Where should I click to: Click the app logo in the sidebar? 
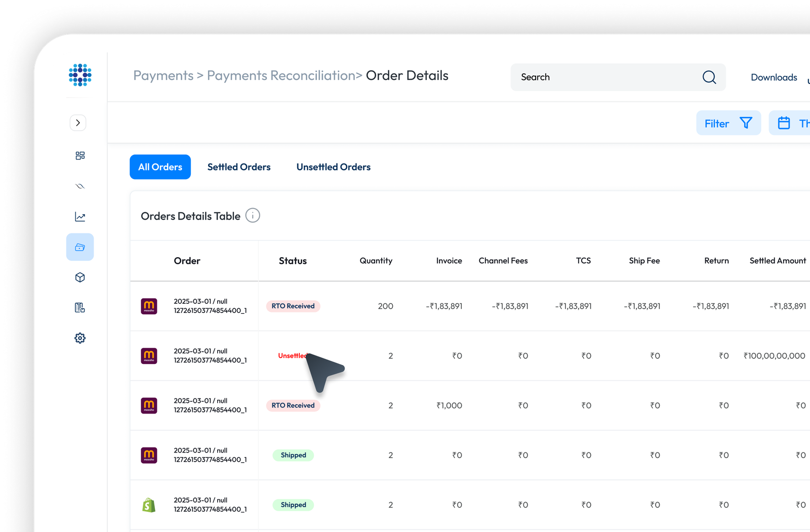coord(80,75)
